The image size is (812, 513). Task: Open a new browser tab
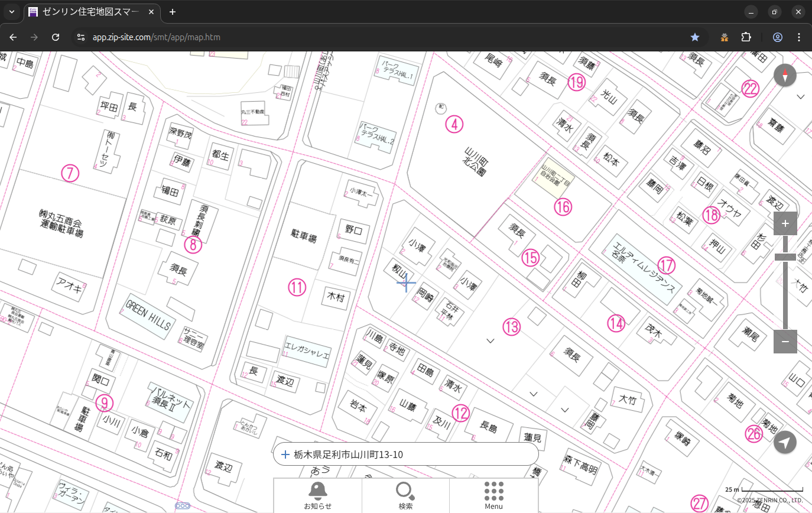coord(173,12)
